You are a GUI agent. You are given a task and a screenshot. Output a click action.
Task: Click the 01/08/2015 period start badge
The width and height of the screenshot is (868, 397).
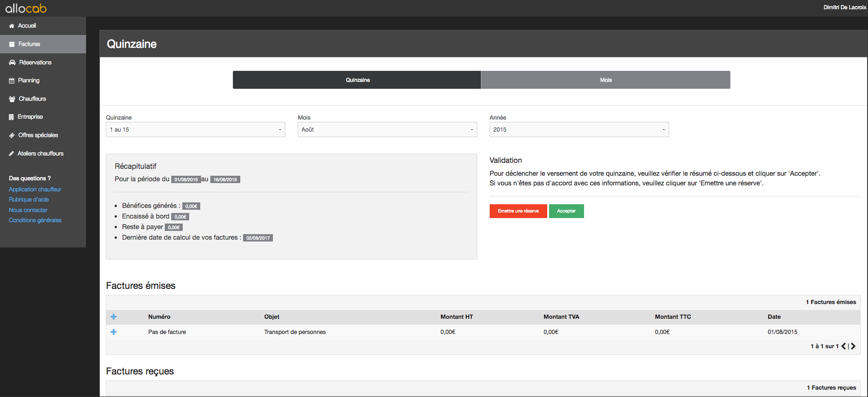pyautogui.click(x=186, y=179)
